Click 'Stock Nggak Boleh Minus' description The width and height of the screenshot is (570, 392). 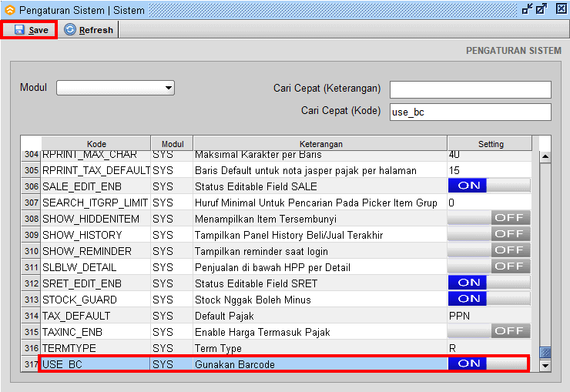(x=253, y=300)
